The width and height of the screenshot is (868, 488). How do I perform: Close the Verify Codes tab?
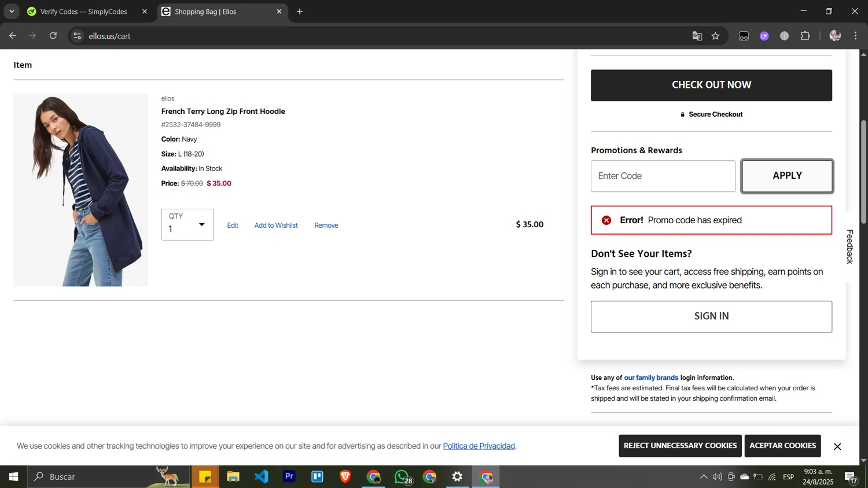(145, 12)
